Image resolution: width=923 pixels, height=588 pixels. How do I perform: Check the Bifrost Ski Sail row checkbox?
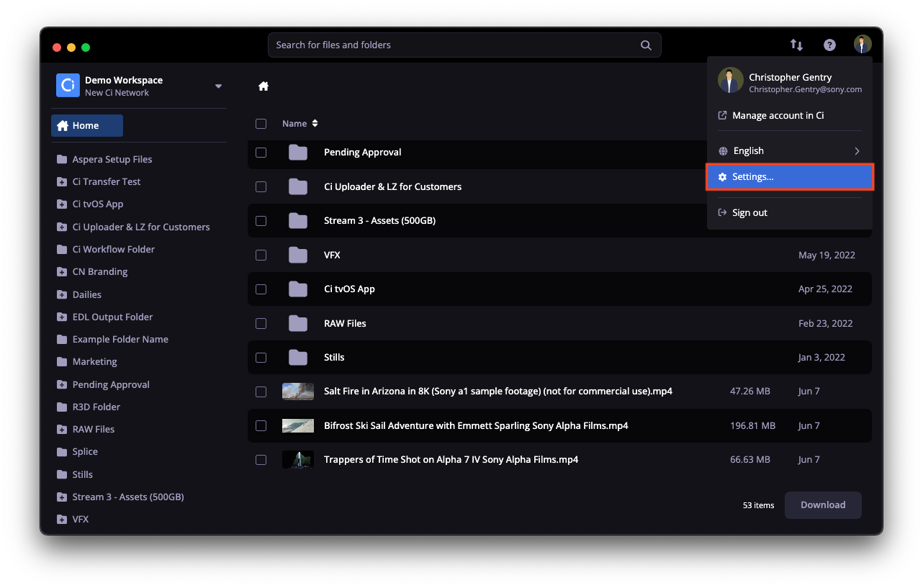tap(261, 425)
